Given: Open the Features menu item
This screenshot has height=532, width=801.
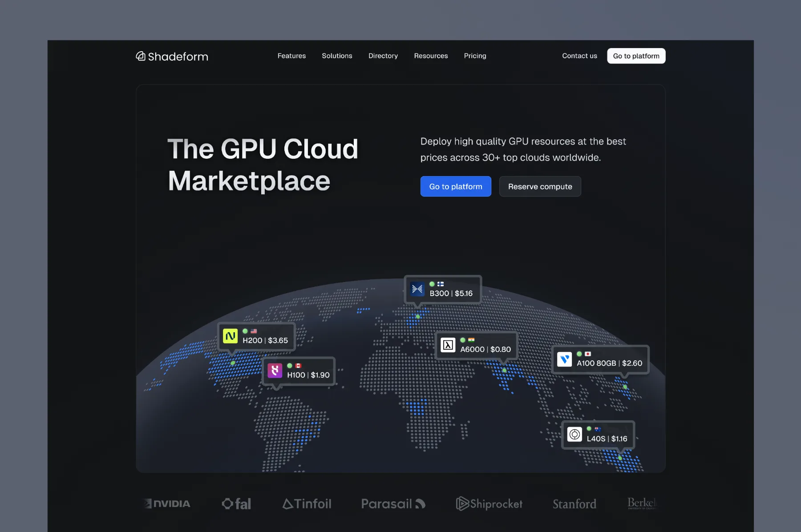Looking at the screenshot, I should tap(291, 56).
